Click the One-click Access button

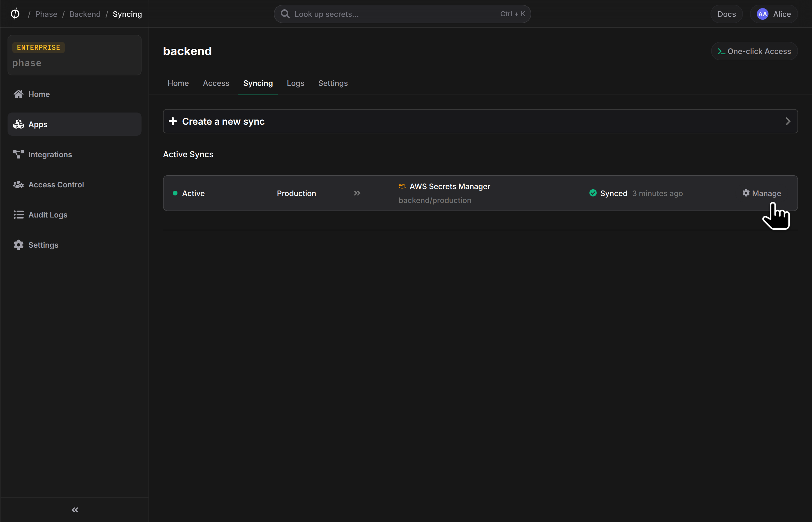click(754, 51)
